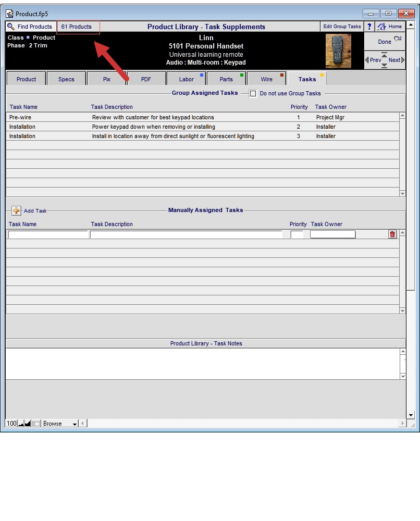Click the last-record down arrow between Prev and Next
The image size is (420, 521).
[385, 66]
